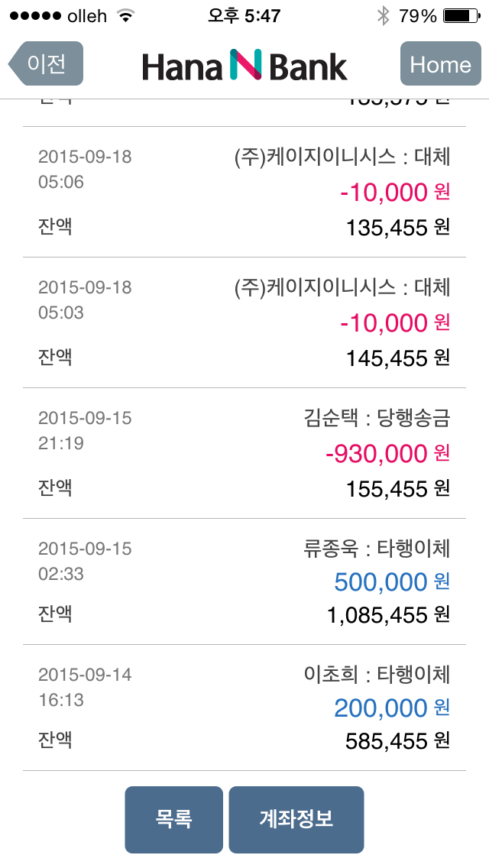Tap the 이전 back button
Screen dimensions: 489x868
tap(46, 63)
